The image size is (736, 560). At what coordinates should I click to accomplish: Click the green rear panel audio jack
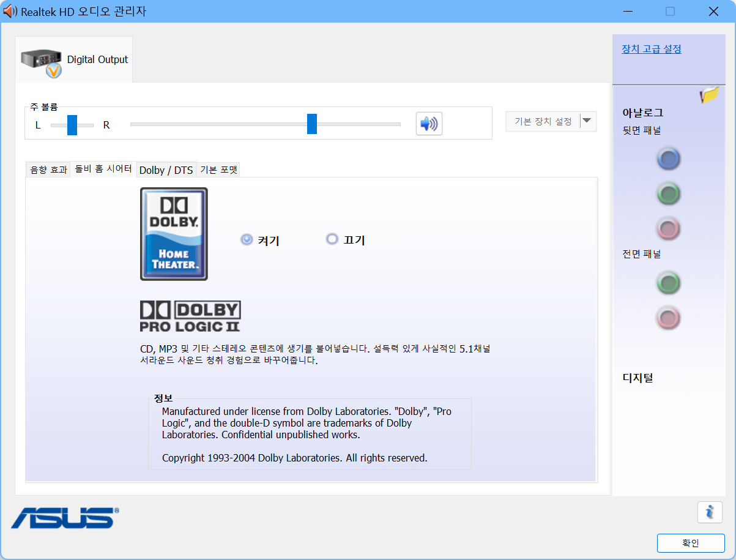[669, 194]
